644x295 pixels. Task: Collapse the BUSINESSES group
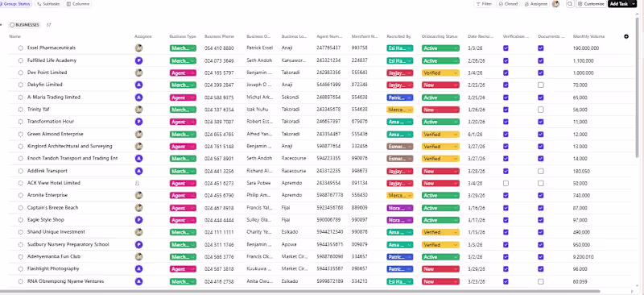[2, 25]
